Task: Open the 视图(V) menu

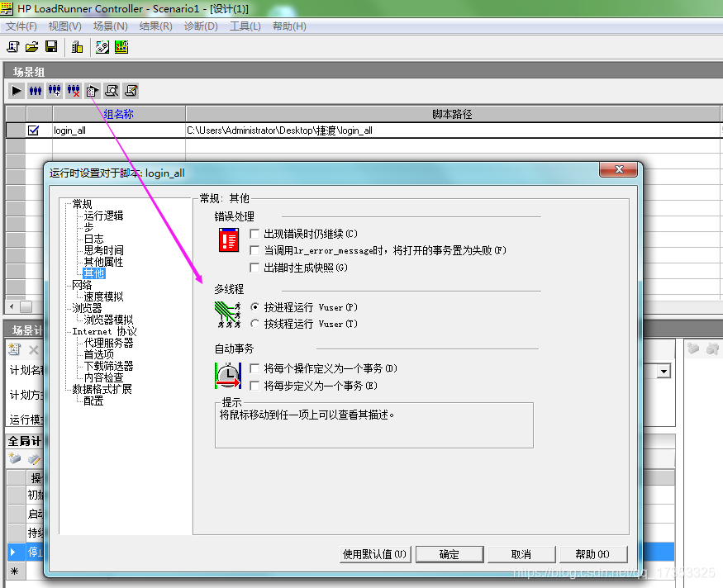Action: click(x=65, y=26)
